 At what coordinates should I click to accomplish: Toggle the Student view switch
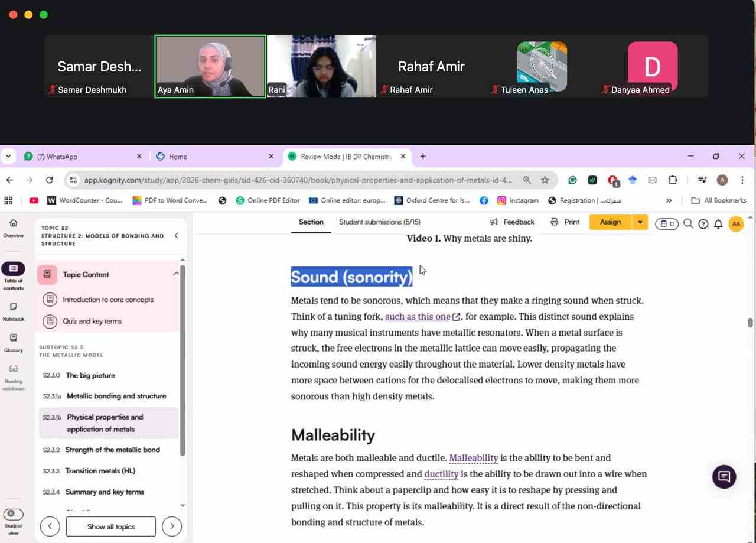tap(13, 514)
